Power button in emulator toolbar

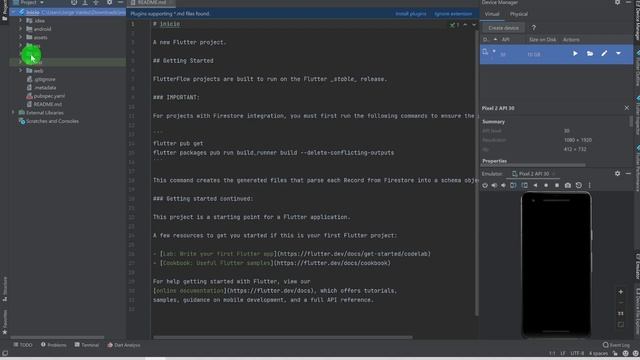[x=485, y=185]
